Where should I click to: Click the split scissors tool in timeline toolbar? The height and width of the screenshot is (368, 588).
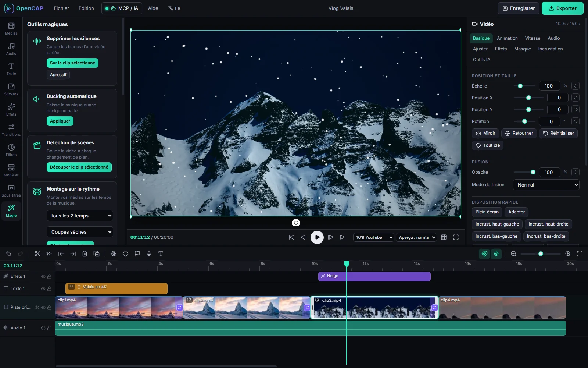click(x=37, y=254)
